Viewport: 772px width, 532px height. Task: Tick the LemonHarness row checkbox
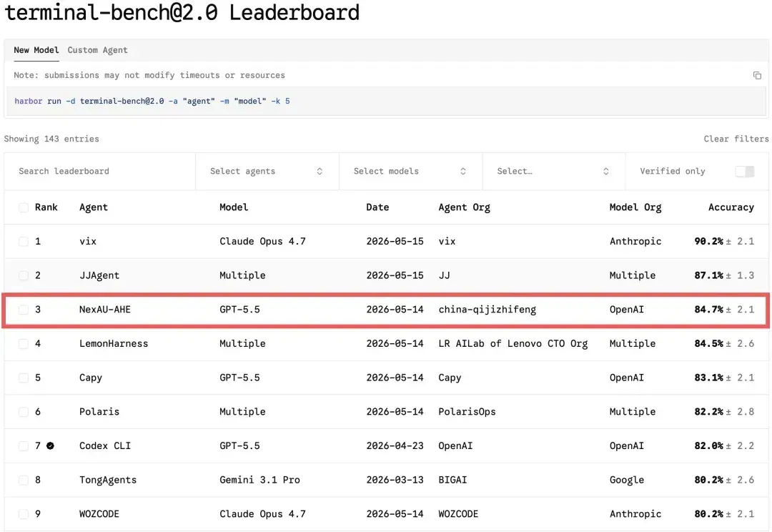pos(24,343)
